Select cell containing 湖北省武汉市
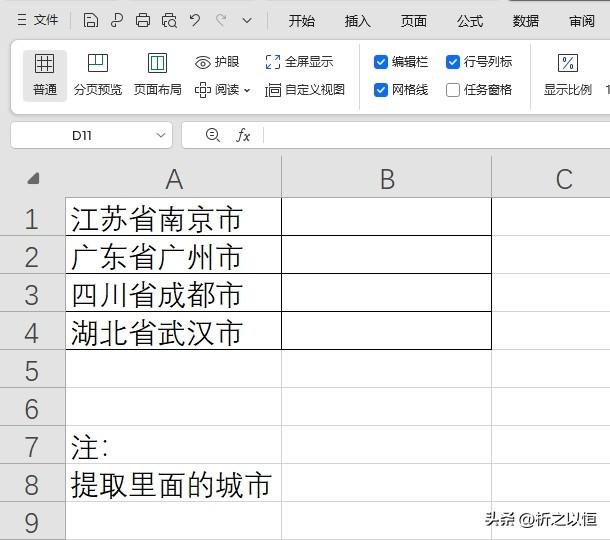 174,331
